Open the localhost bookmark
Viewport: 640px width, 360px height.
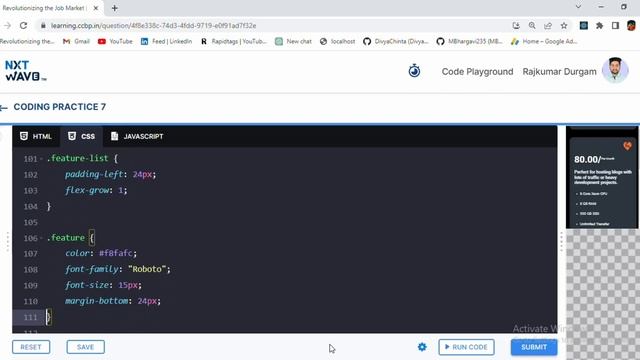pyautogui.click(x=337, y=41)
